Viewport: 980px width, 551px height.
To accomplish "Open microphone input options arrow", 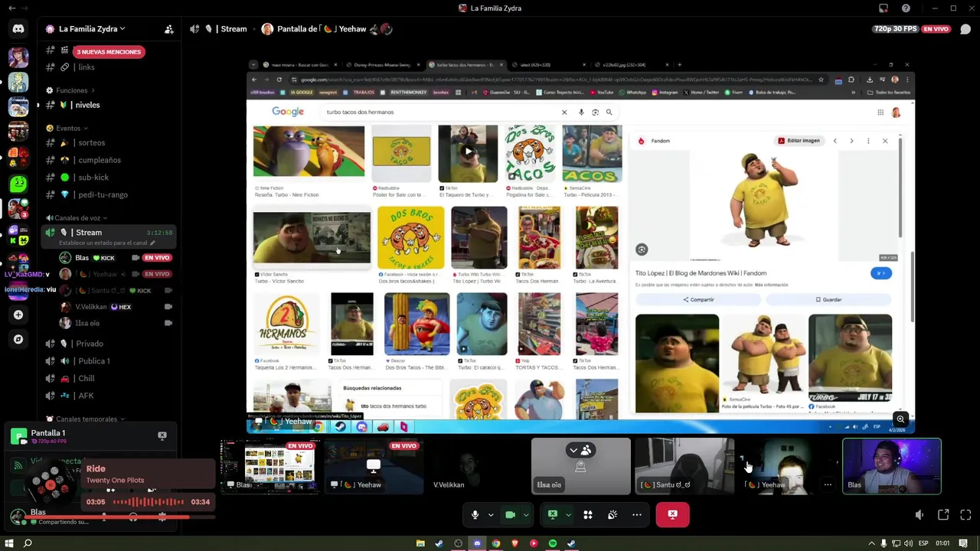I will pyautogui.click(x=491, y=515).
